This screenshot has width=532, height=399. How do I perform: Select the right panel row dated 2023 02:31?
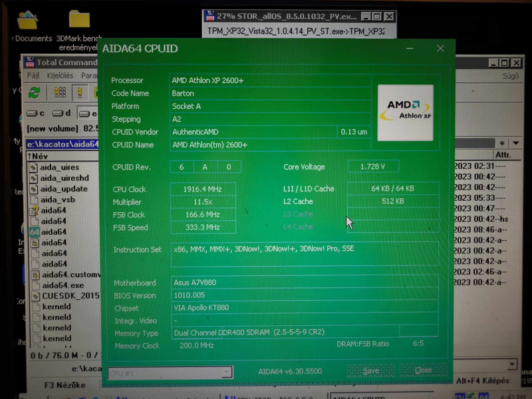[x=479, y=166]
